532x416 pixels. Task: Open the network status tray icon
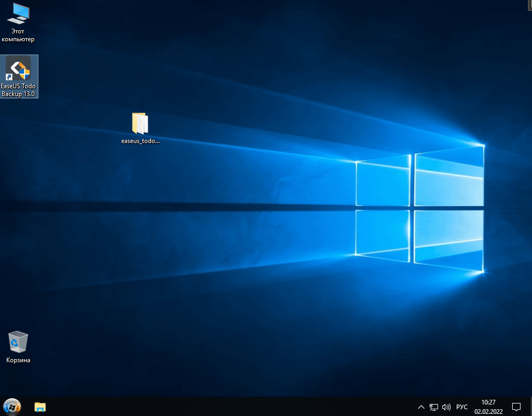coord(434,407)
